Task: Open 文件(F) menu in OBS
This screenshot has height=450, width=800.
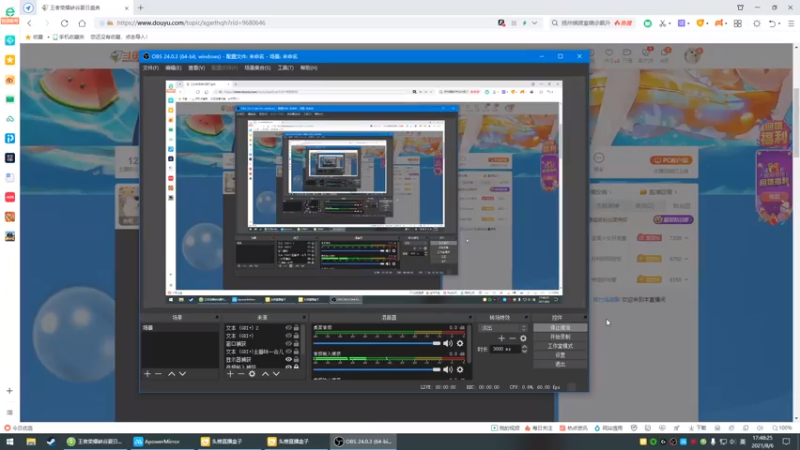Action: tap(150, 67)
